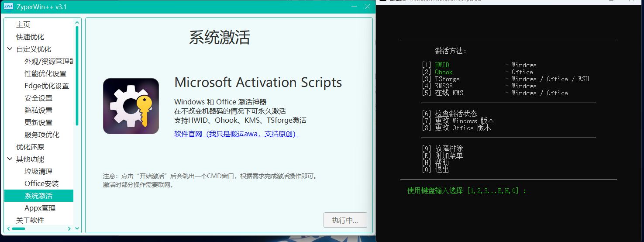Click the 使用键盘输入选择 prompt line in CMD
Image resolution: width=644 pixels, height=242 pixels.
point(467,190)
